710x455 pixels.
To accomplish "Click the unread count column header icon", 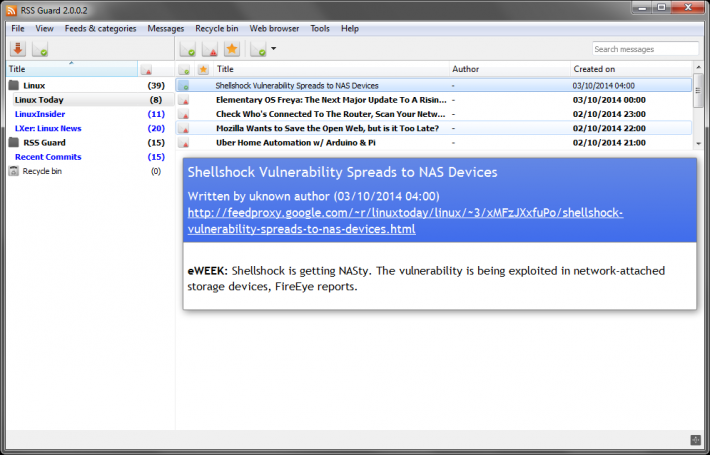I will tap(146, 69).
